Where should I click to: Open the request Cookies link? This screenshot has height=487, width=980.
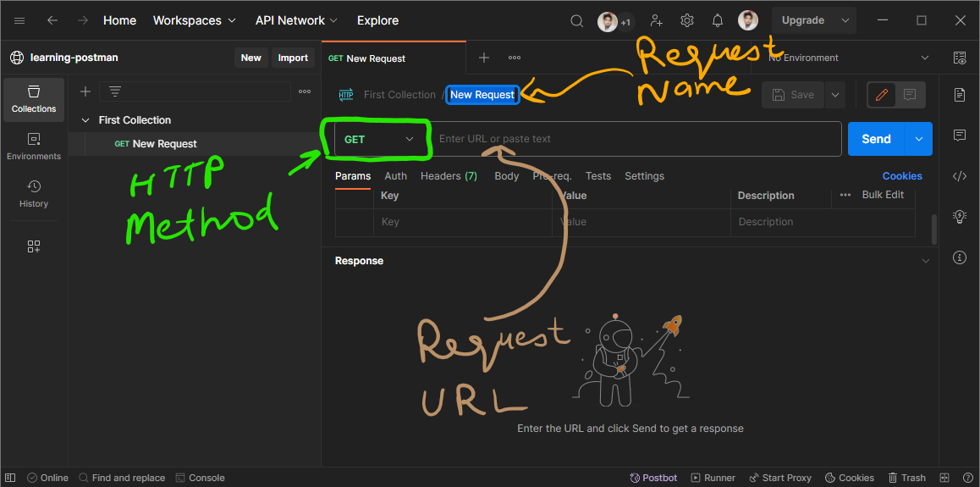pos(902,176)
